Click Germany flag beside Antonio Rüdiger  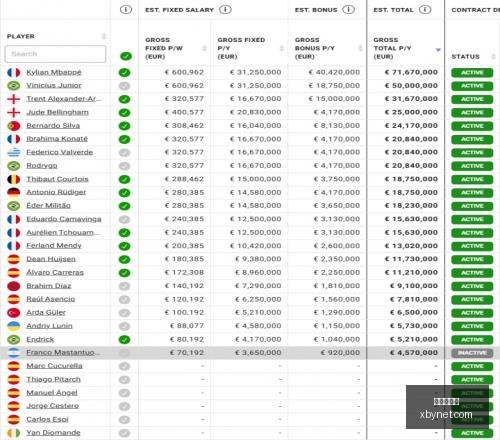tap(14, 192)
